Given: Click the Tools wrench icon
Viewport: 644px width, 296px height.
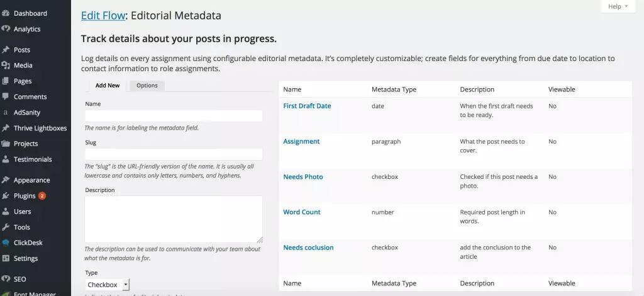Looking at the screenshot, I should coord(6,227).
